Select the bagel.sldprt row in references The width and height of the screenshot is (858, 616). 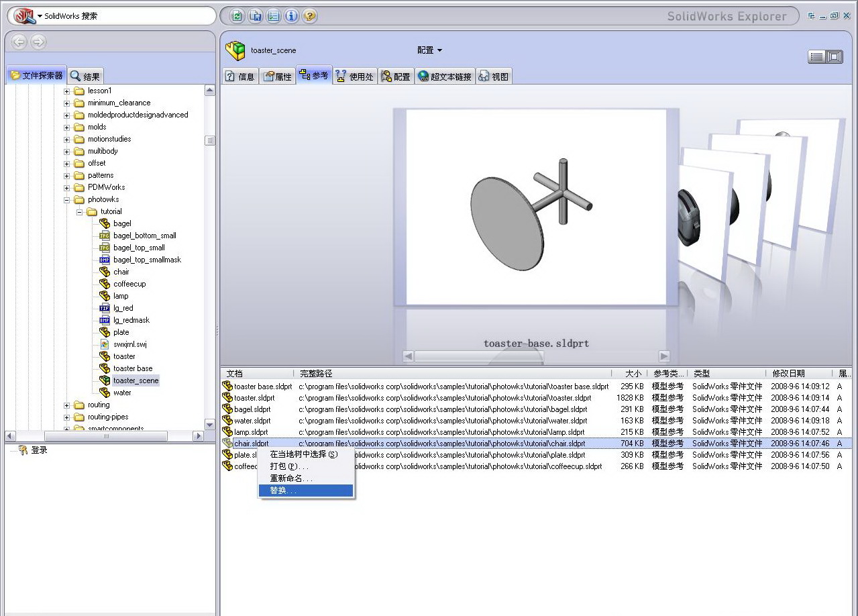537,409
